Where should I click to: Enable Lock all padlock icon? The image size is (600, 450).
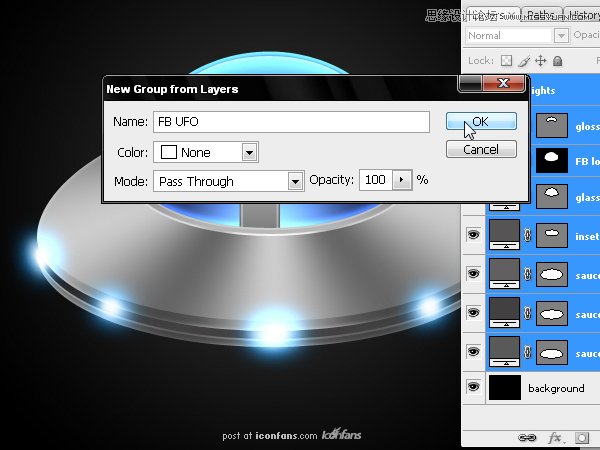[x=558, y=60]
